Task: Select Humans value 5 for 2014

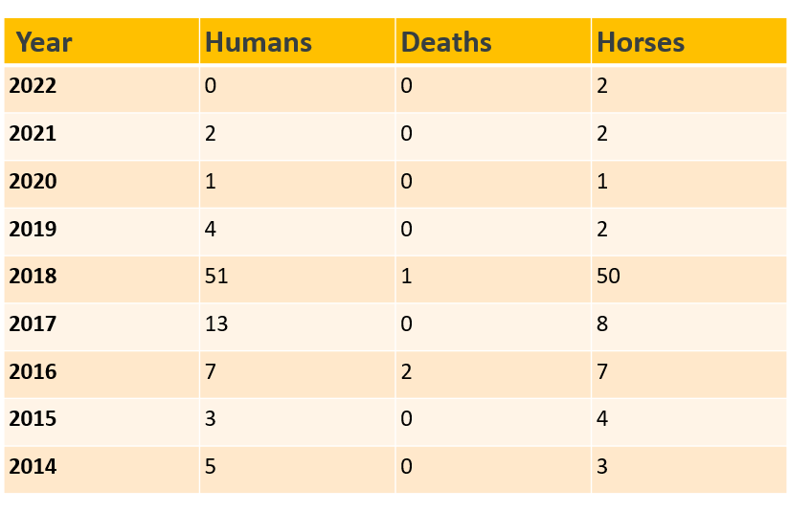Action: 211,467
